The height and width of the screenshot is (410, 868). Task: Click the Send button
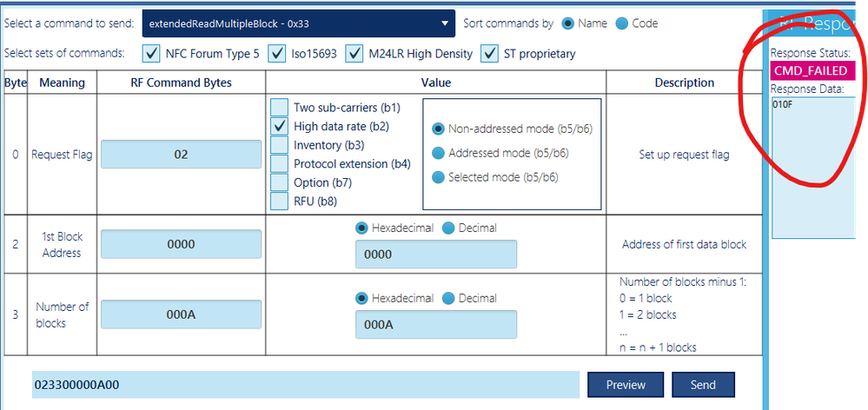pyautogui.click(x=703, y=385)
